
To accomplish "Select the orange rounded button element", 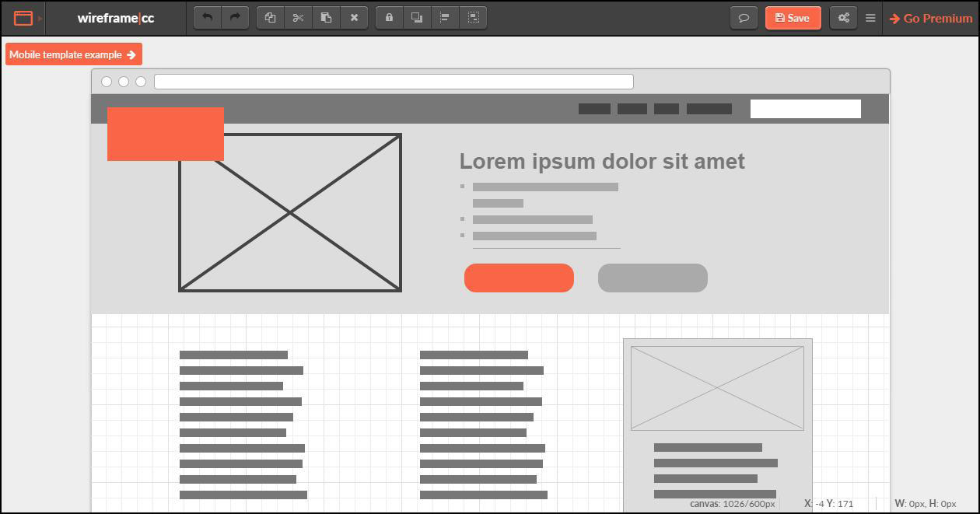I will 519,278.
